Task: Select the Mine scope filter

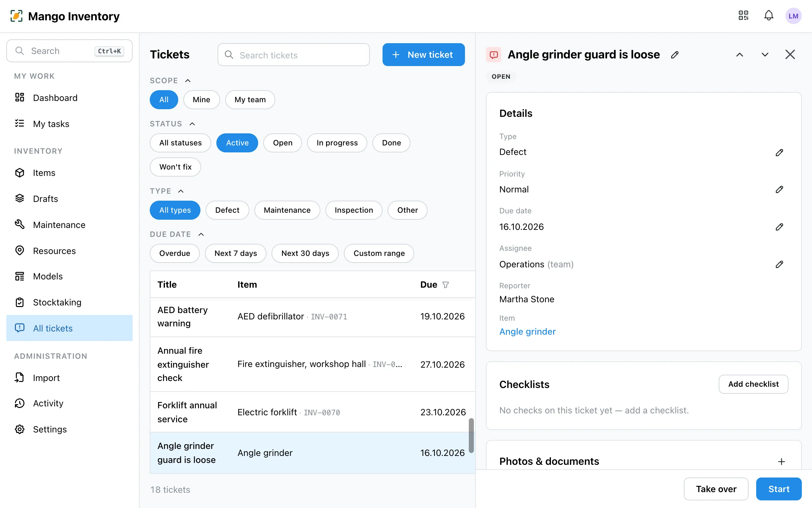Action: click(201, 100)
